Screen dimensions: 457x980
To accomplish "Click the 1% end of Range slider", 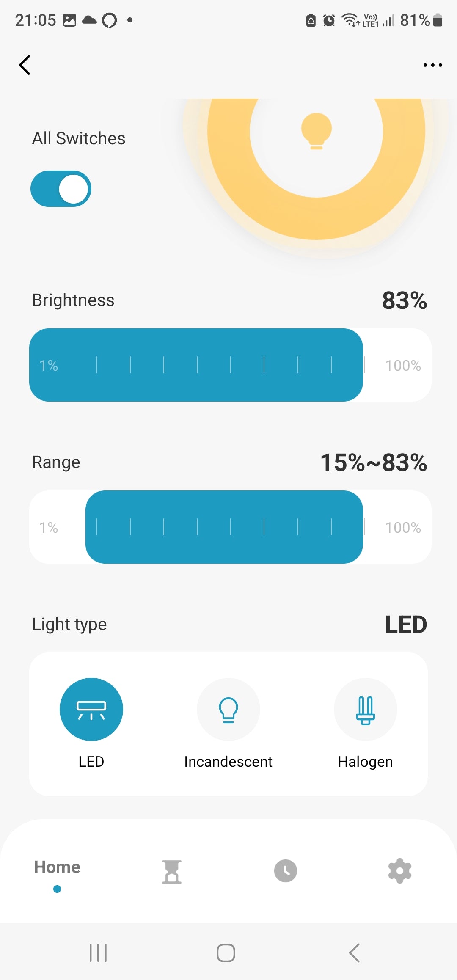I will [x=49, y=528].
